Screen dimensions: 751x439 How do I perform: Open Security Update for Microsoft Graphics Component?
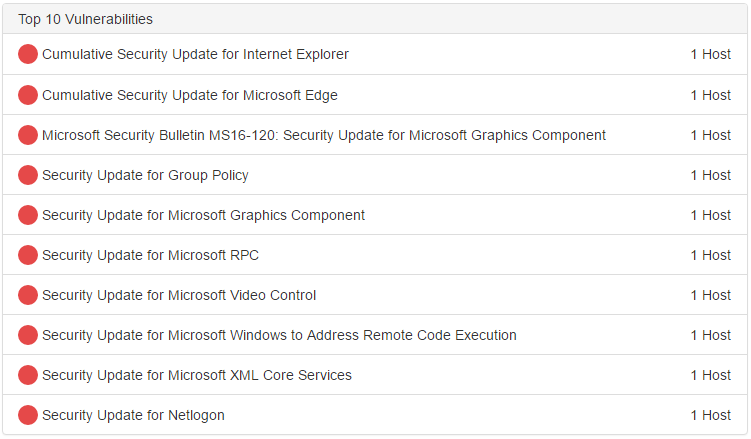203,215
